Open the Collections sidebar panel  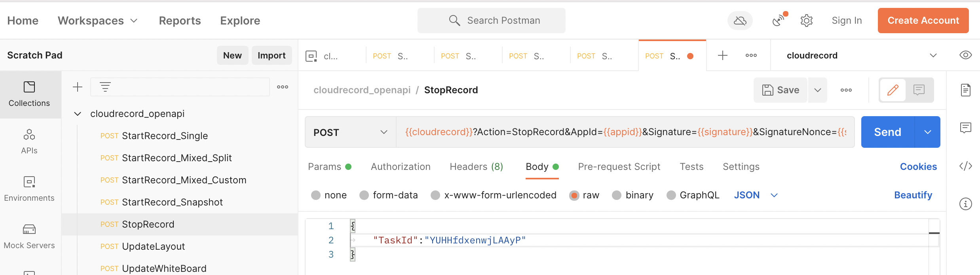coord(29,94)
